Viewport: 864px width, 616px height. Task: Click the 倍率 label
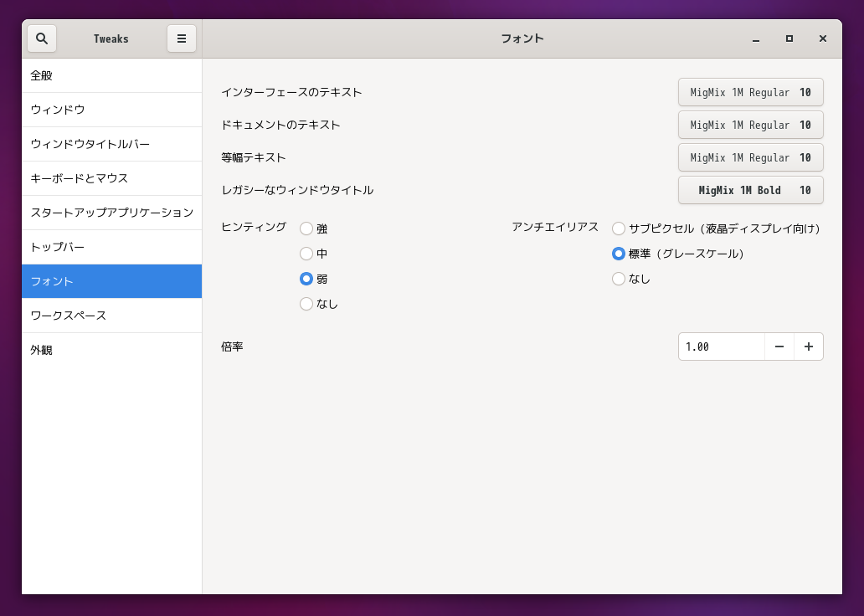pos(232,346)
